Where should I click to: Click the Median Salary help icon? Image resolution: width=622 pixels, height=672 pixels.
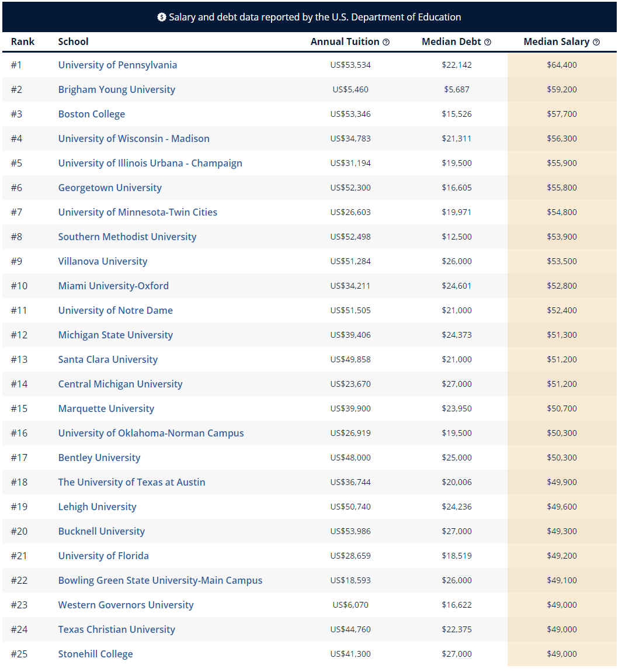(x=596, y=42)
